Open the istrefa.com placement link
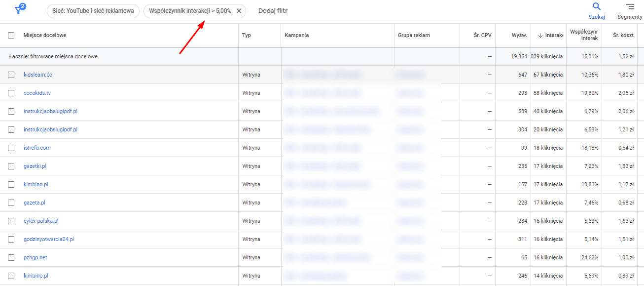 pyautogui.click(x=37, y=148)
